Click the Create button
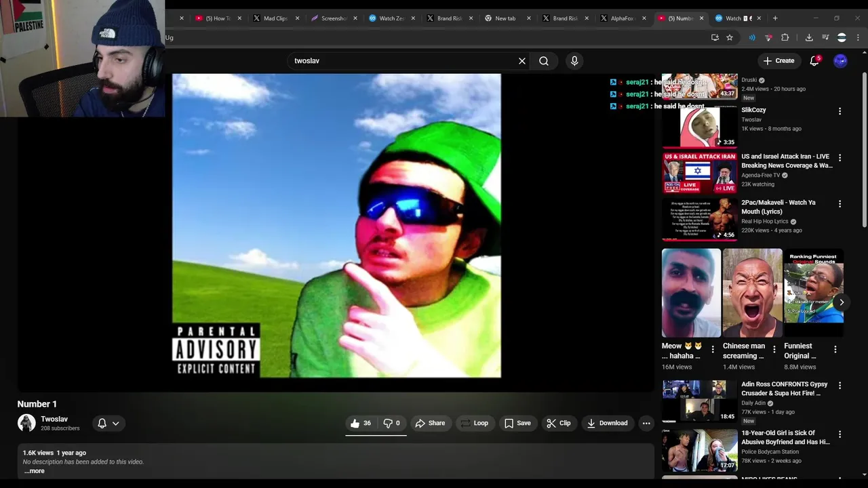This screenshot has height=488, width=868. [778, 61]
